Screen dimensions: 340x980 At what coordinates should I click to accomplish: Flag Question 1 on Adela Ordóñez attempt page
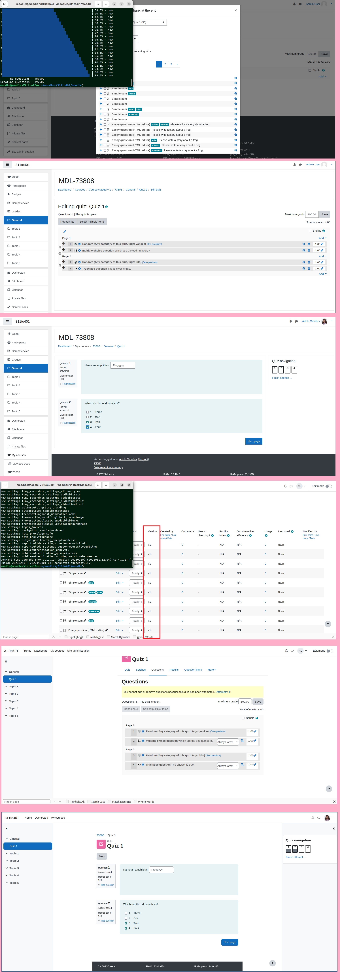68,384
